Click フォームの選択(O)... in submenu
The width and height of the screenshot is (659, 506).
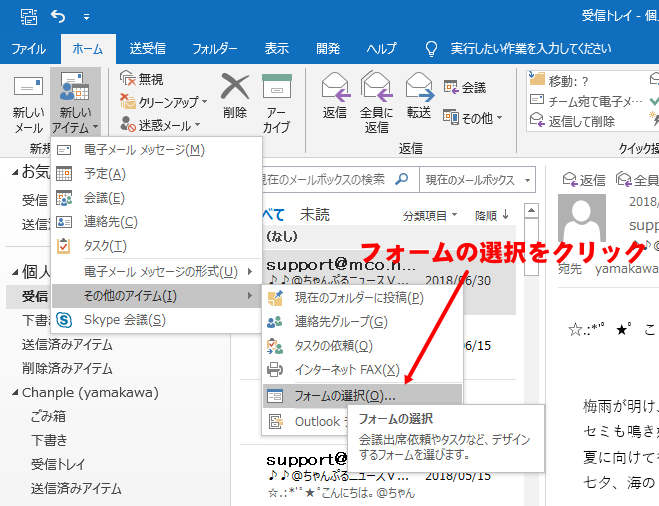pos(362,396)
